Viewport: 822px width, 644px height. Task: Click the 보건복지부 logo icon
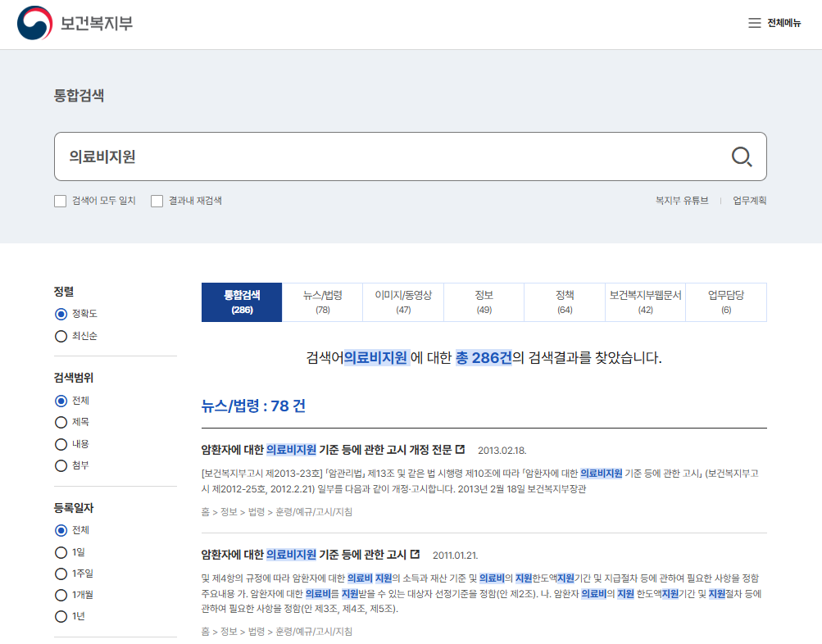click(33, 23)
